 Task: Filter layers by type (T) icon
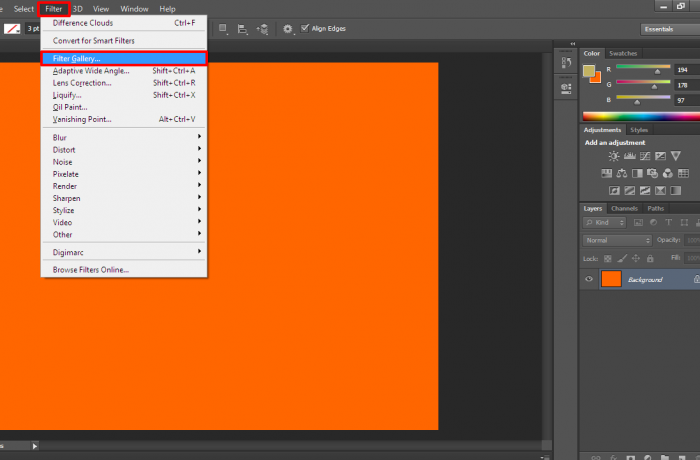666,223
